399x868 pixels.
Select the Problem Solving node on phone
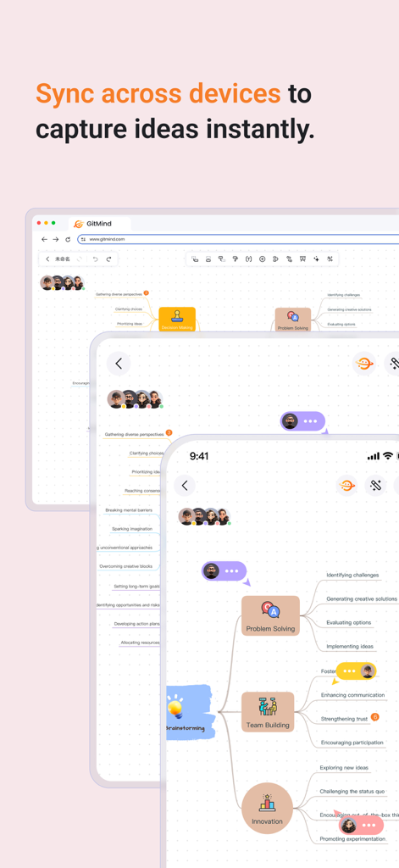(270, 615)
